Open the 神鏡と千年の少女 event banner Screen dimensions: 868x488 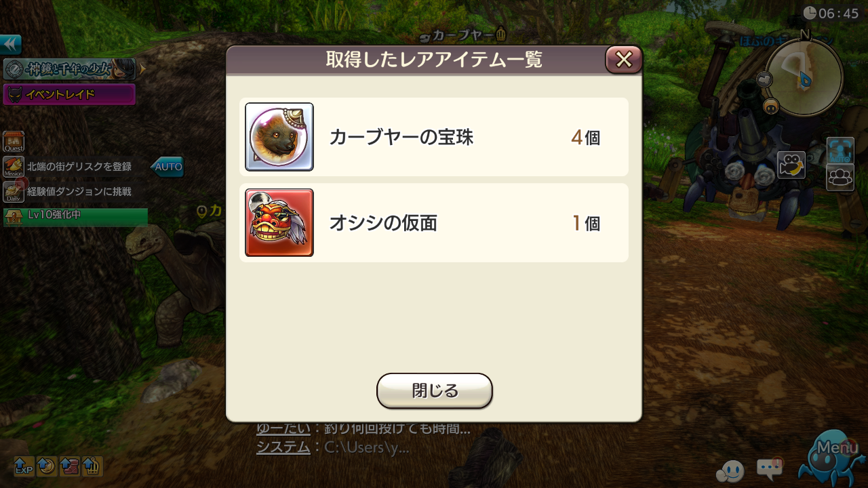69,69
